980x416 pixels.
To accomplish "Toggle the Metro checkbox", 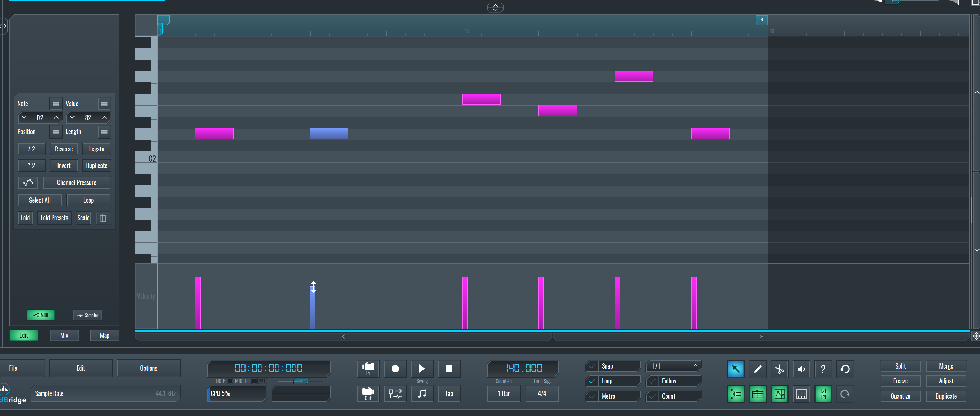I will point(592,396).
